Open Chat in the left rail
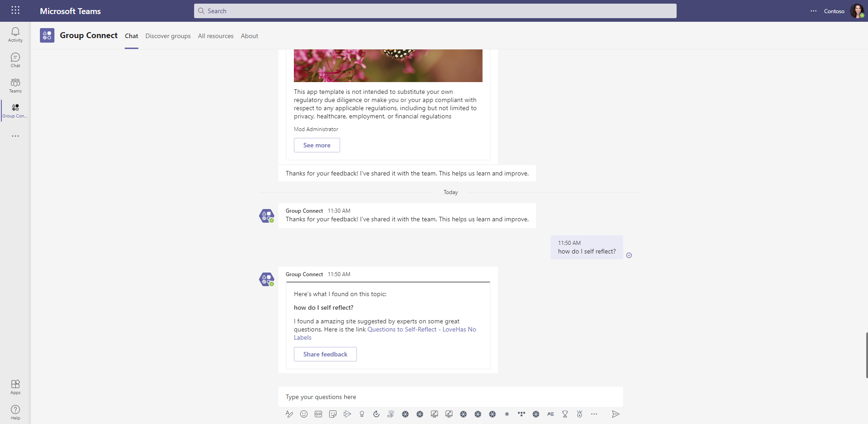 pos(15,60)
